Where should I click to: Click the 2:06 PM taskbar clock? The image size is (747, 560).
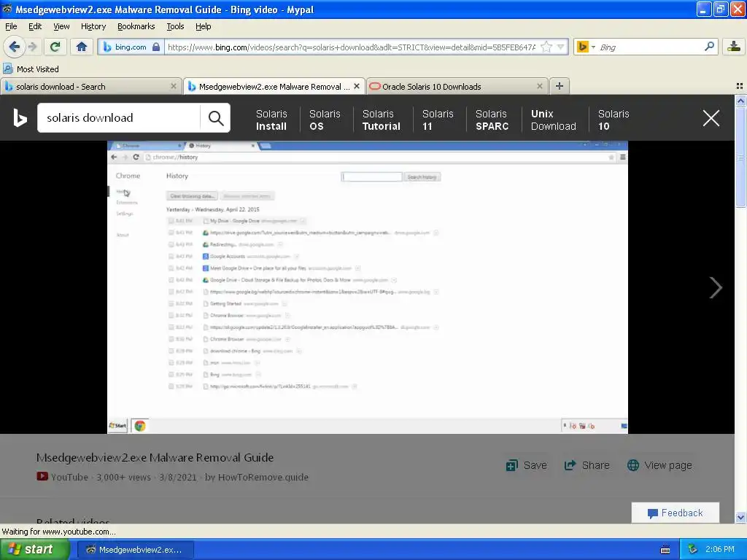(x=719, y=550)
